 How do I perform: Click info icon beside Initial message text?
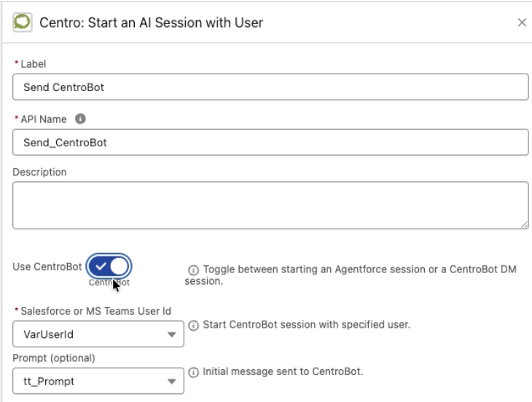pyautogui.click(x=193, y=373)
